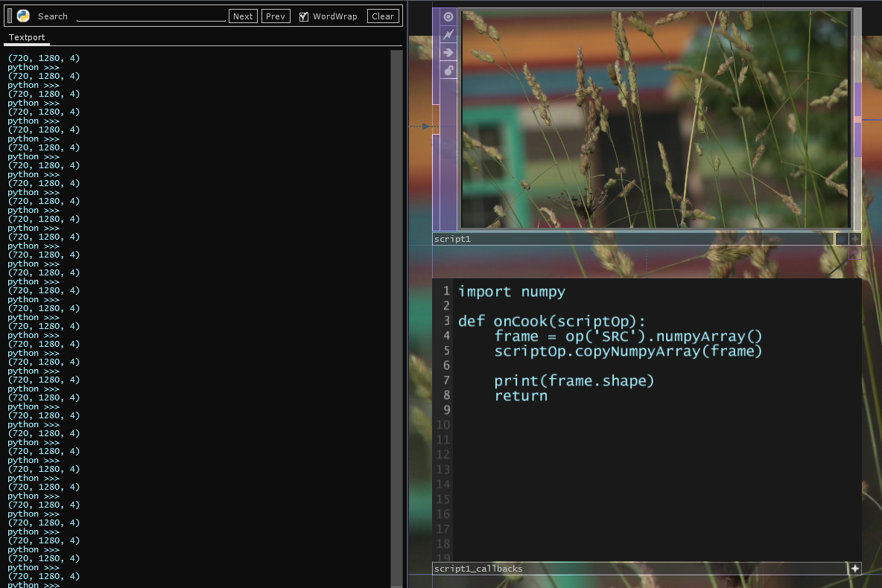
Task: Click line 7 print statement in callbacks editor
Action: (574, 381)
